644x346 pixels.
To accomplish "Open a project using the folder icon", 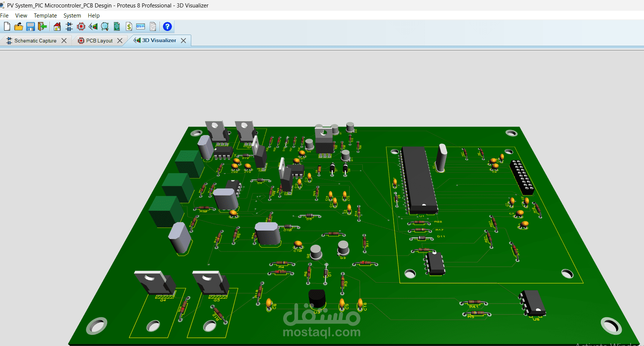I will click(19, 26).
